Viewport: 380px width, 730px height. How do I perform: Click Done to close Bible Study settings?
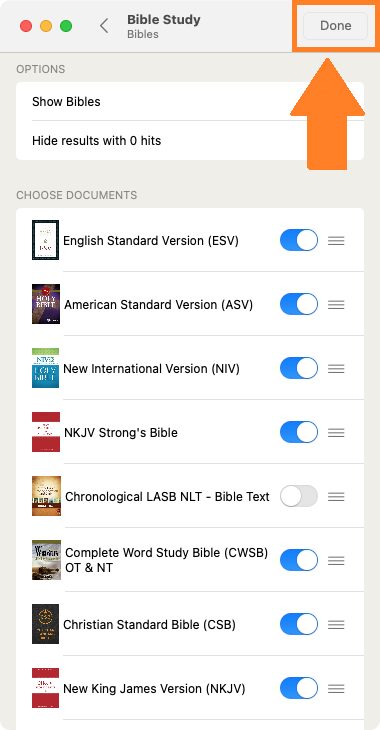[x=335, y=26]
